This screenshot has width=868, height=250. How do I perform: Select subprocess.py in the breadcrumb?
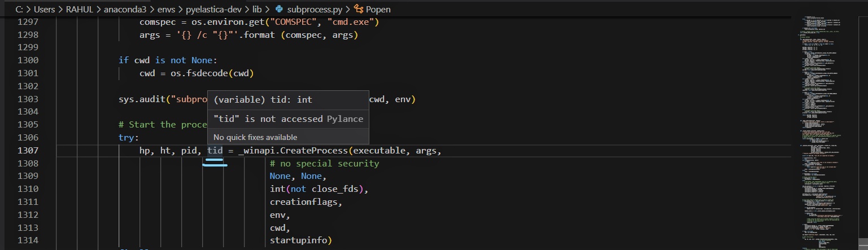coord(314,9)
